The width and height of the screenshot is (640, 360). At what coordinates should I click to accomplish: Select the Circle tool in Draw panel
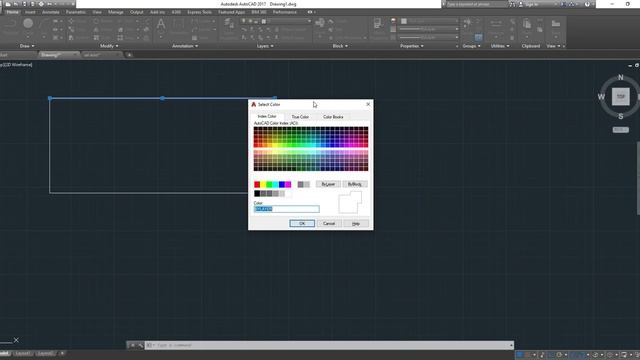(x=28, y=24)
